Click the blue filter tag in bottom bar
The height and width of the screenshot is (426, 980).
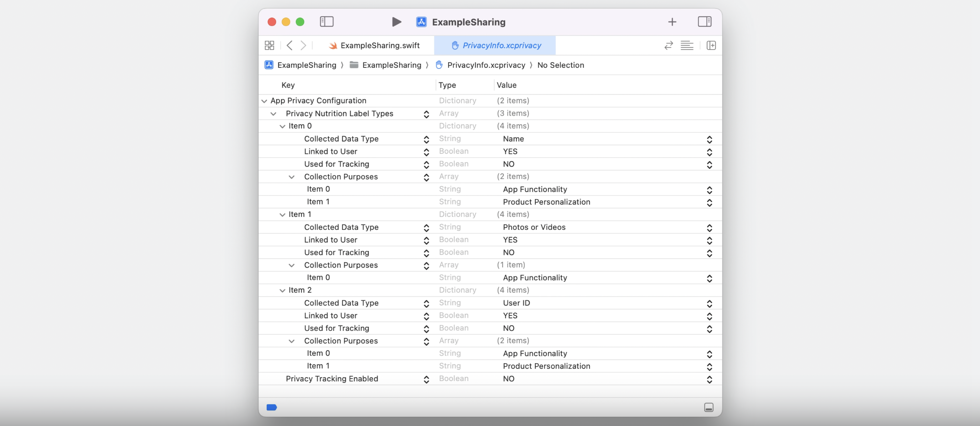click(x=272, y=407)
